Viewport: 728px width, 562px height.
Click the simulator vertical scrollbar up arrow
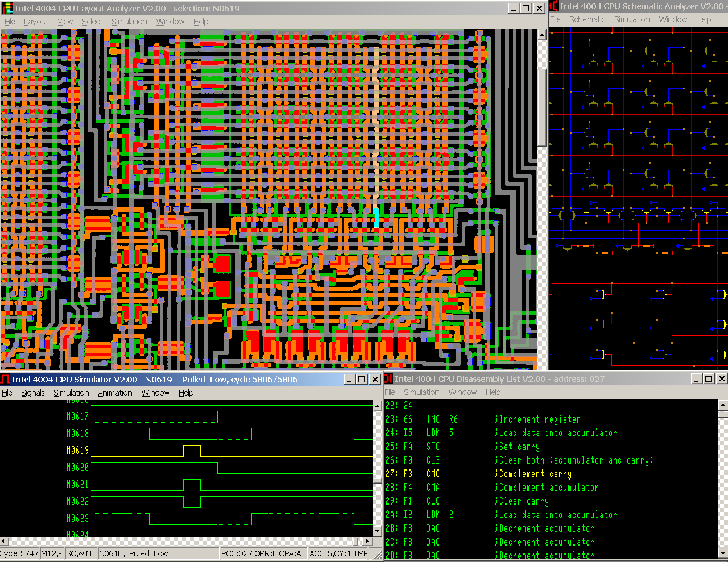[378, 406]
